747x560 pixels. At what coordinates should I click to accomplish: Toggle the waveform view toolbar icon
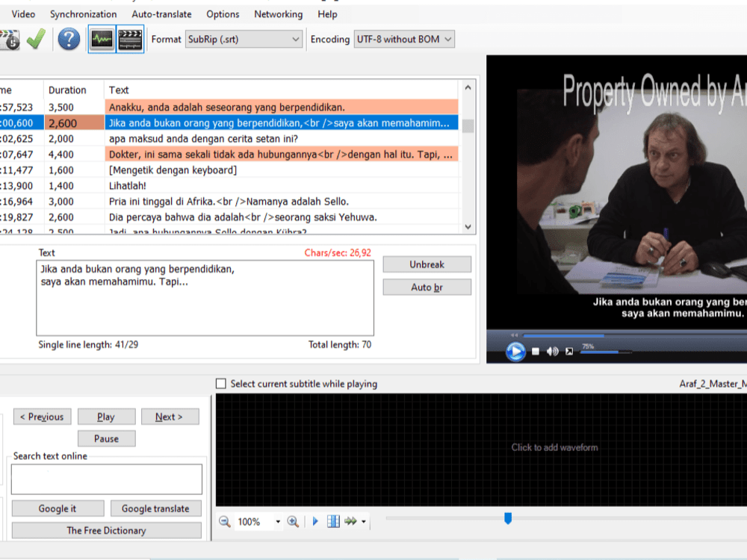tap(102, 39)
